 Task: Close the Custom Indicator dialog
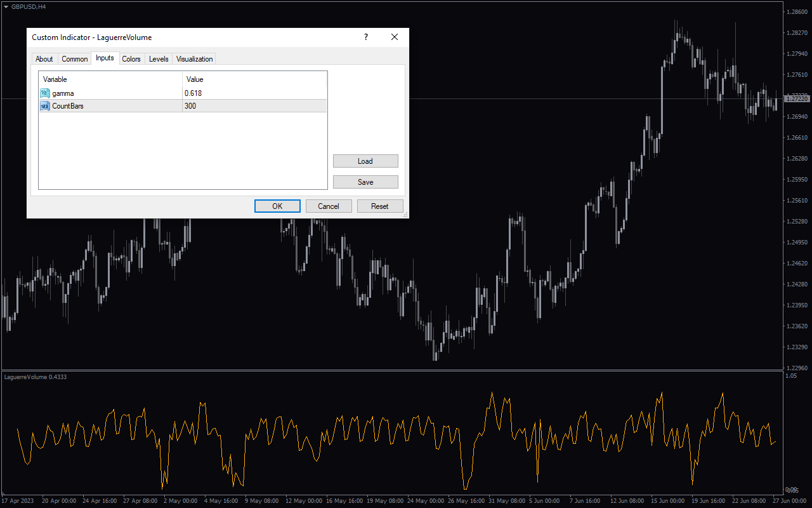pyautogui.click(x=395, y=37)
